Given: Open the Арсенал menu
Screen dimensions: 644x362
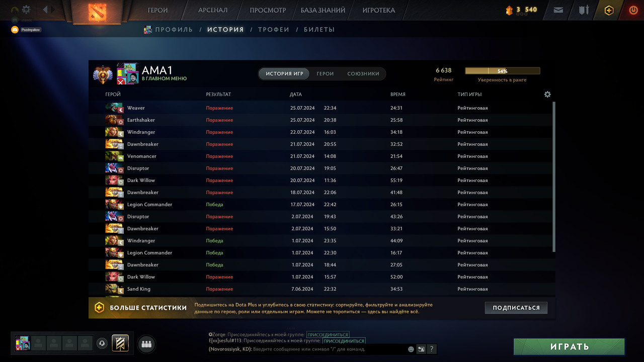Looking at the screenshot, I should point(213,10).
